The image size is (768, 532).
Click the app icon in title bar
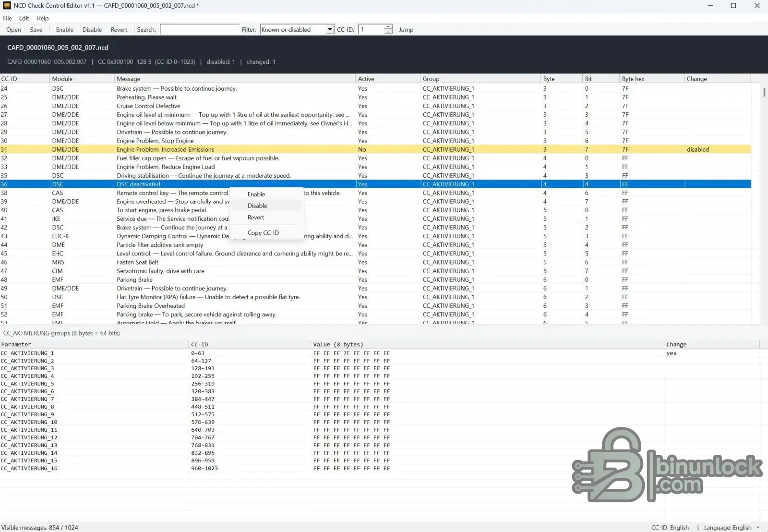pos(7,6)
